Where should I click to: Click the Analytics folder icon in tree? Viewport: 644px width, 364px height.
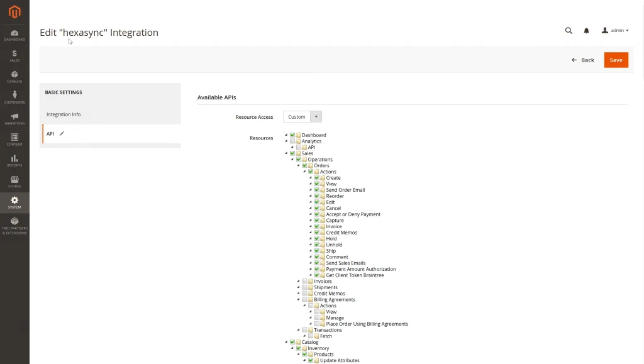point(299,141)
